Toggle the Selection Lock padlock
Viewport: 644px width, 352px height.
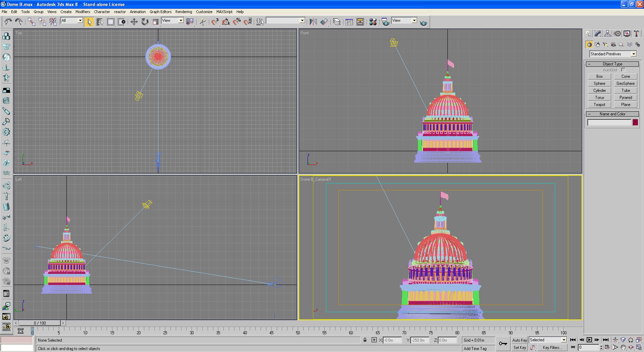[x=365, y=340]
